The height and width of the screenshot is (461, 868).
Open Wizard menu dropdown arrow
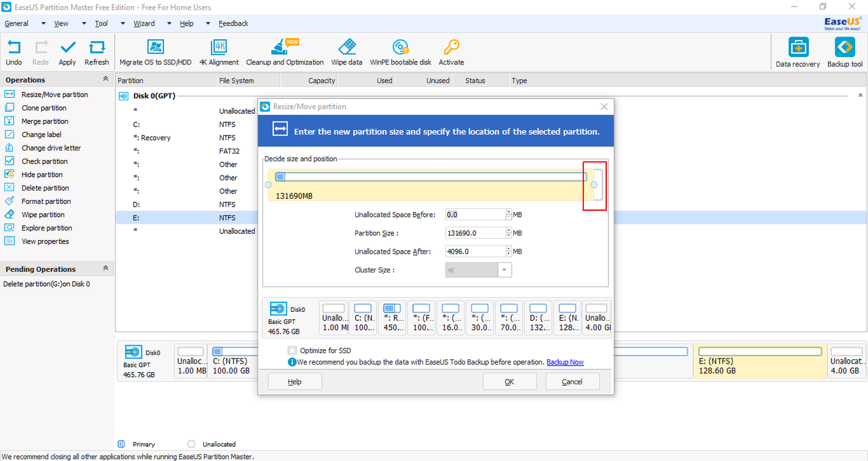pos(170,23)
